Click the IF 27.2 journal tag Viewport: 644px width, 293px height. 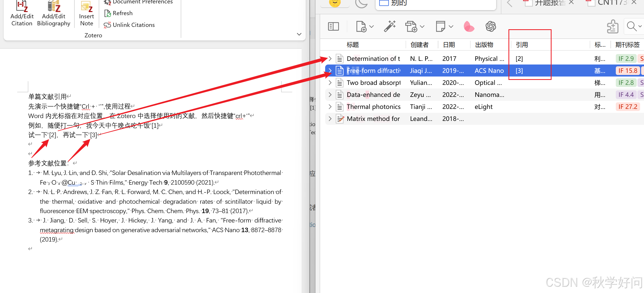click(628, 107)
